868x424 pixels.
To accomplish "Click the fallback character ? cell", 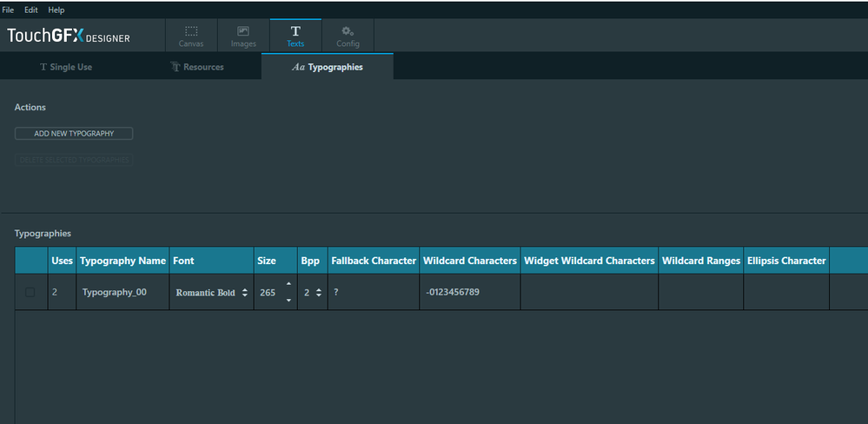I will [x=374, y=292].
